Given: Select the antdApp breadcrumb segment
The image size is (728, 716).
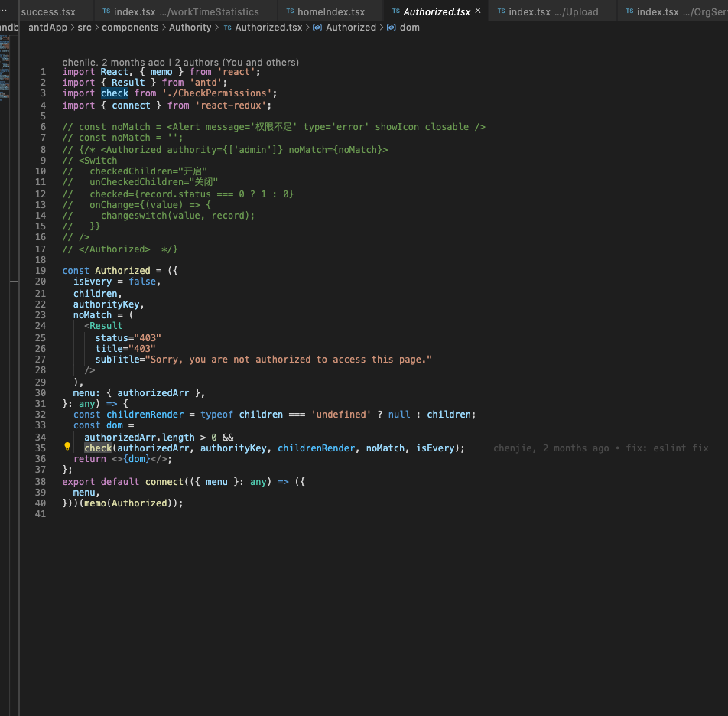Looking at the screenshot, I should point(48,28).
